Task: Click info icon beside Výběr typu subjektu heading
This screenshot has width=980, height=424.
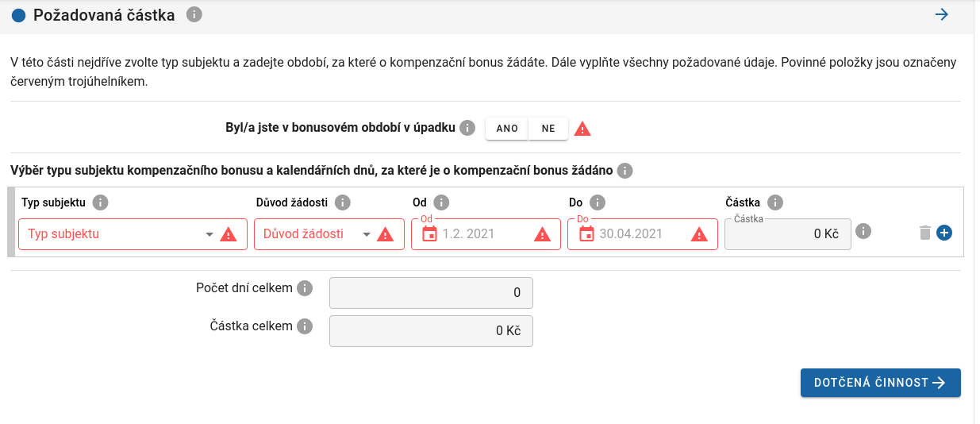Action: [x=625, y=171]
